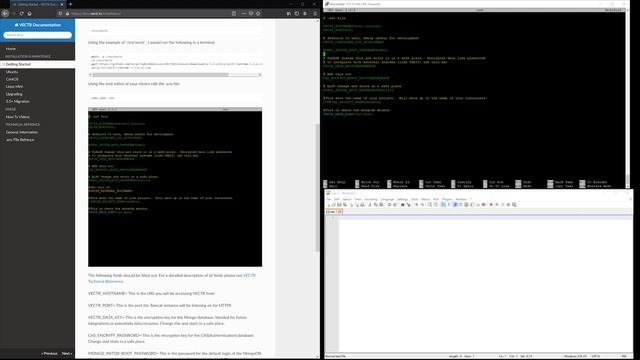The height and width of the screenshot is (360, 640).
Task: Click browser page vertical scrollbar
Action: point(318,188)
